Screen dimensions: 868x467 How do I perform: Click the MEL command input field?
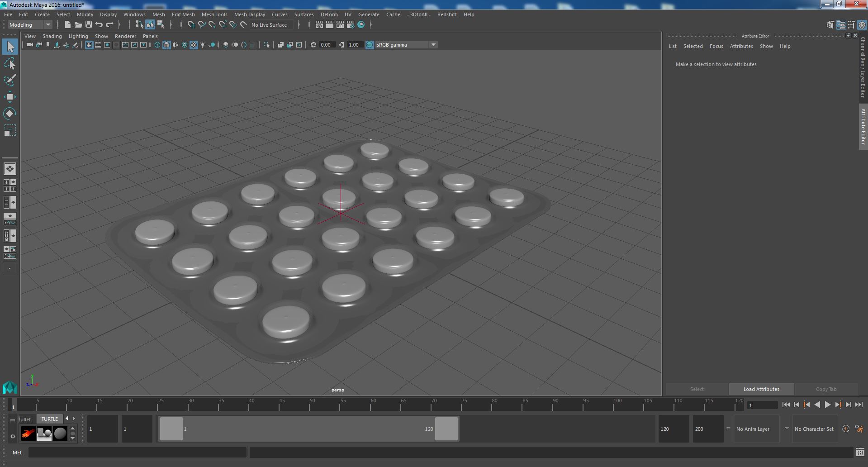[x=138, y=452]
